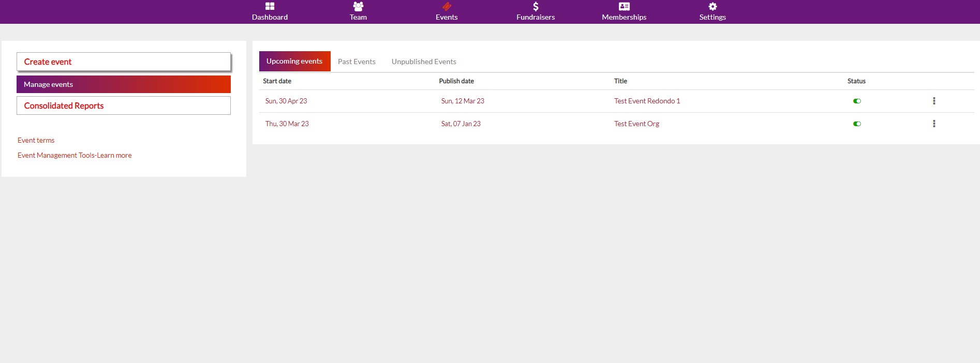
Task: Open the Settings menu label
Action: 712,17
